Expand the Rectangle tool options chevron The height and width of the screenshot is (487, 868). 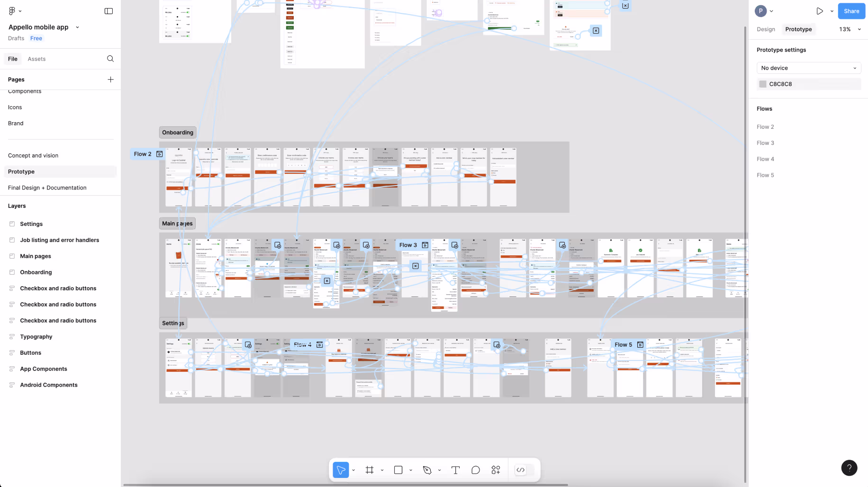411,470
